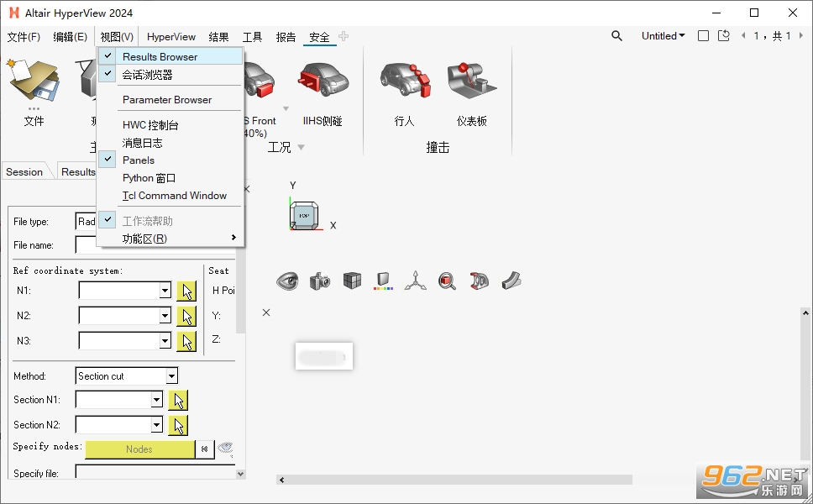Open the Section N1 dropdown
The image size is (813, 504).
156,399
